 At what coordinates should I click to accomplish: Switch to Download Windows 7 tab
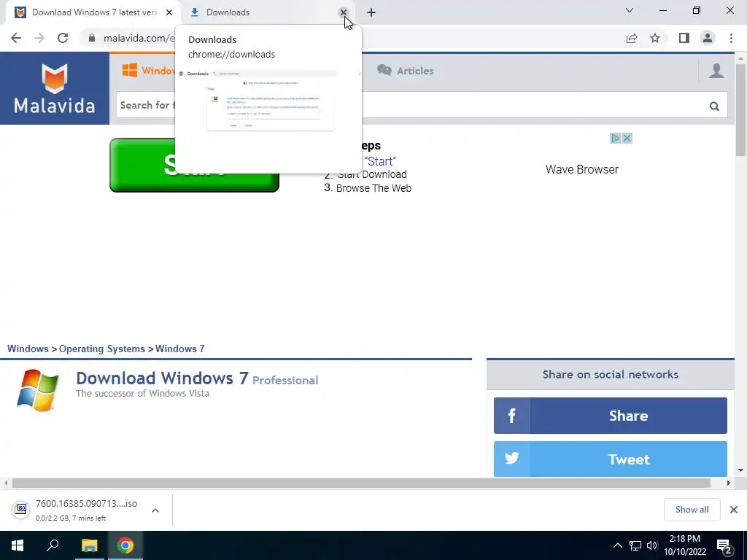(94, 12)
